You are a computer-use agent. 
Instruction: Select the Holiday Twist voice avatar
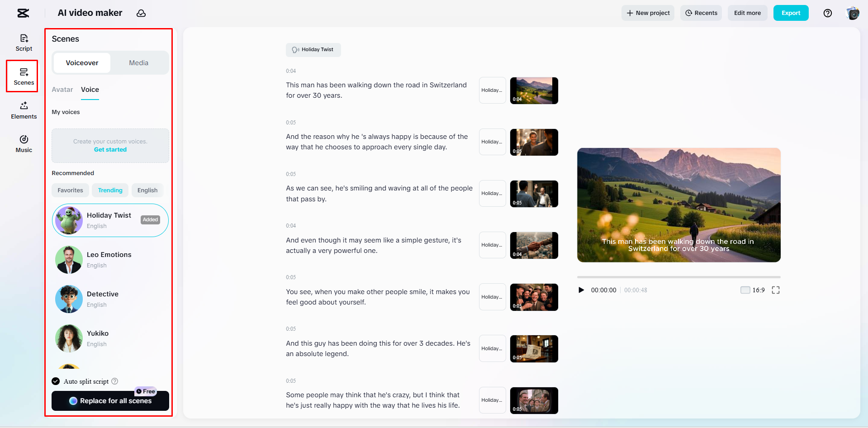(x=69, y=220)
